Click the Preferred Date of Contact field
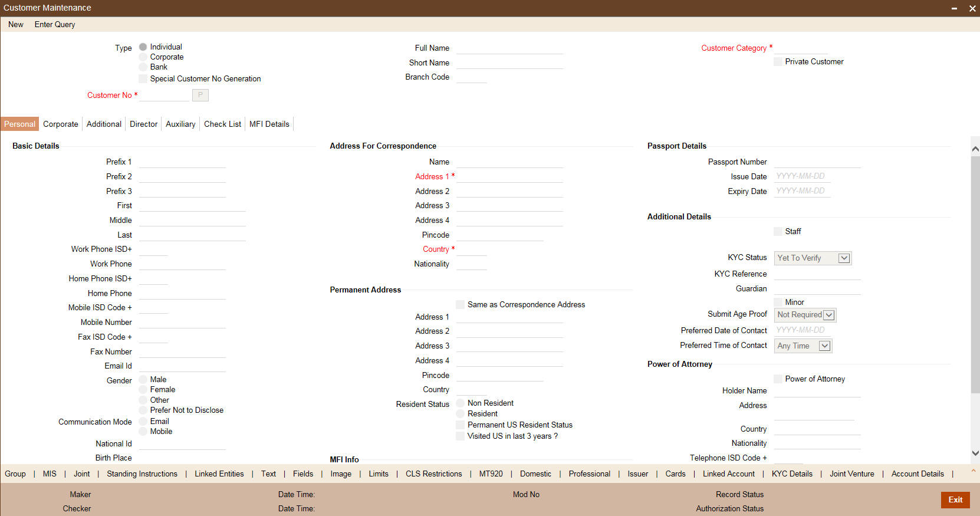This screenshot has width=980, height=516. 802,330
